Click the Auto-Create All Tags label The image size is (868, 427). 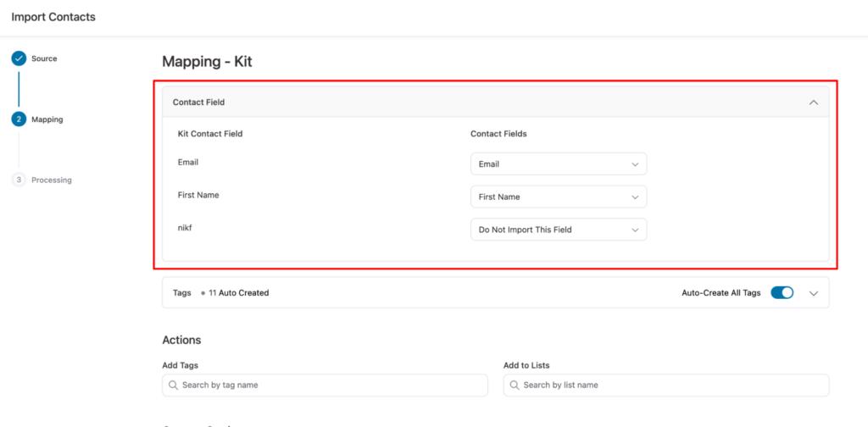721,293
